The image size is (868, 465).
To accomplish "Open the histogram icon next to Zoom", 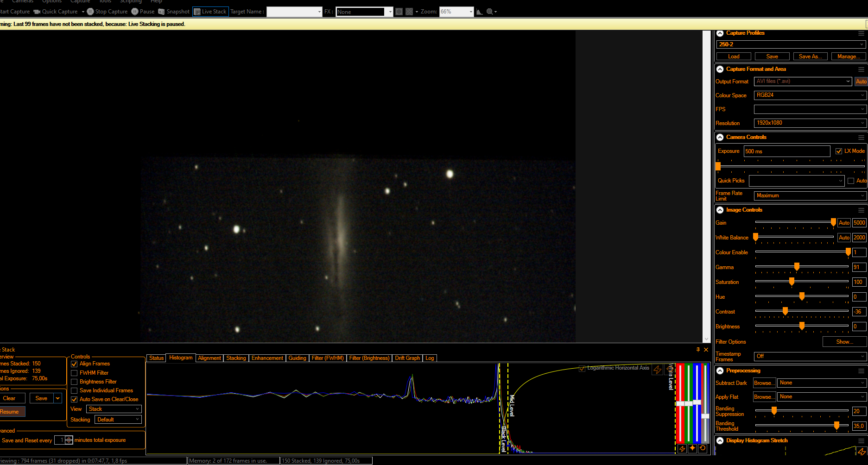I will (480, 12).
